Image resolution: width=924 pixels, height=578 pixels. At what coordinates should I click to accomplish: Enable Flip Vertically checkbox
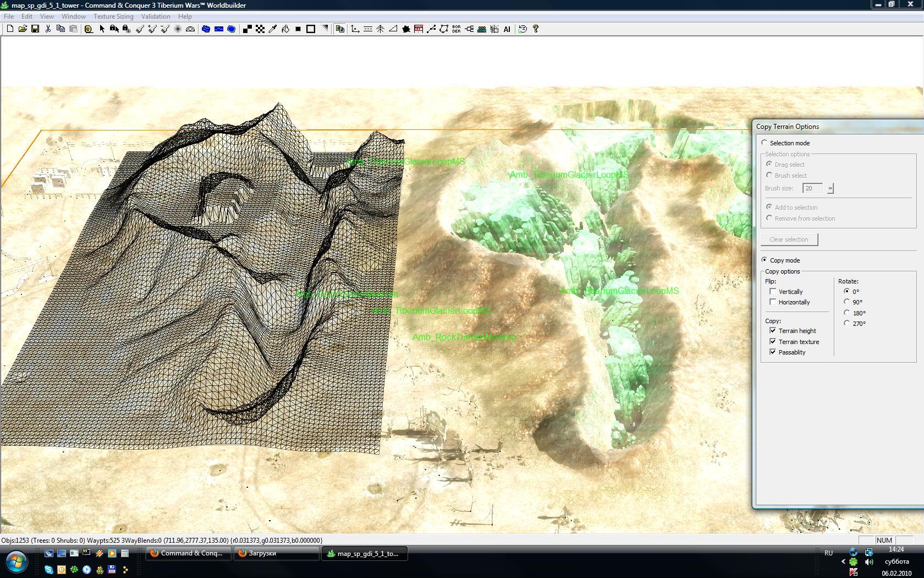coord(773,291)
